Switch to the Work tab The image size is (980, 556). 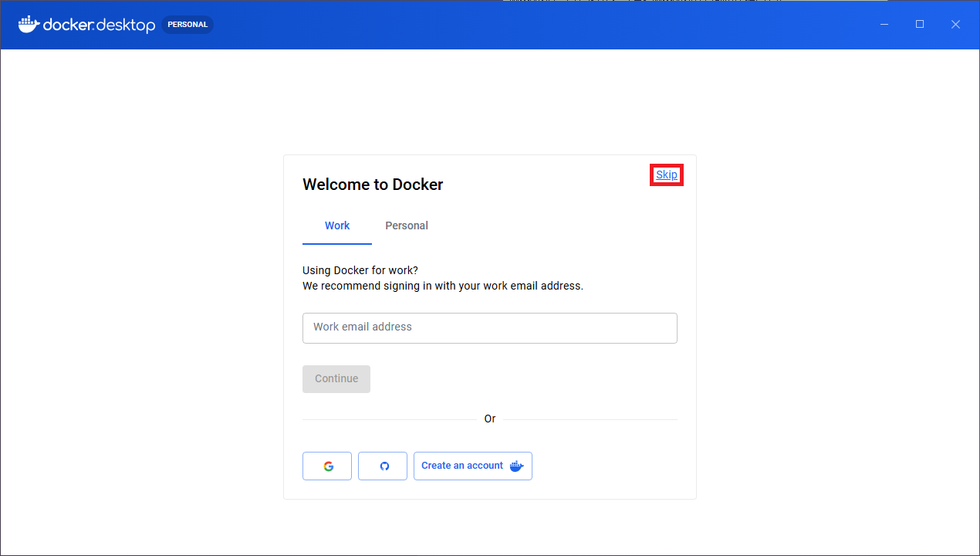[x=337, y=225]
